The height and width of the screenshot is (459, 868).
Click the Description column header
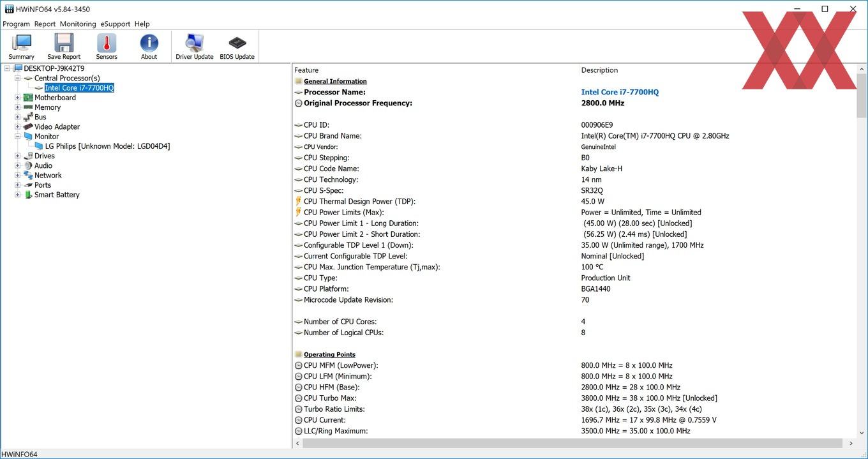point(718,70)
